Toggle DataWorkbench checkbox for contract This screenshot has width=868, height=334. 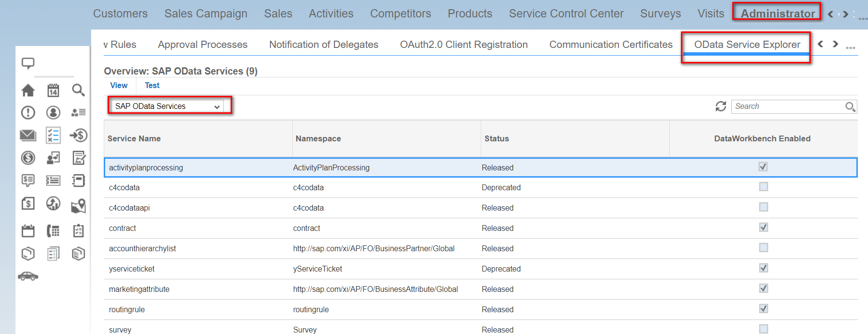point(763,228)
